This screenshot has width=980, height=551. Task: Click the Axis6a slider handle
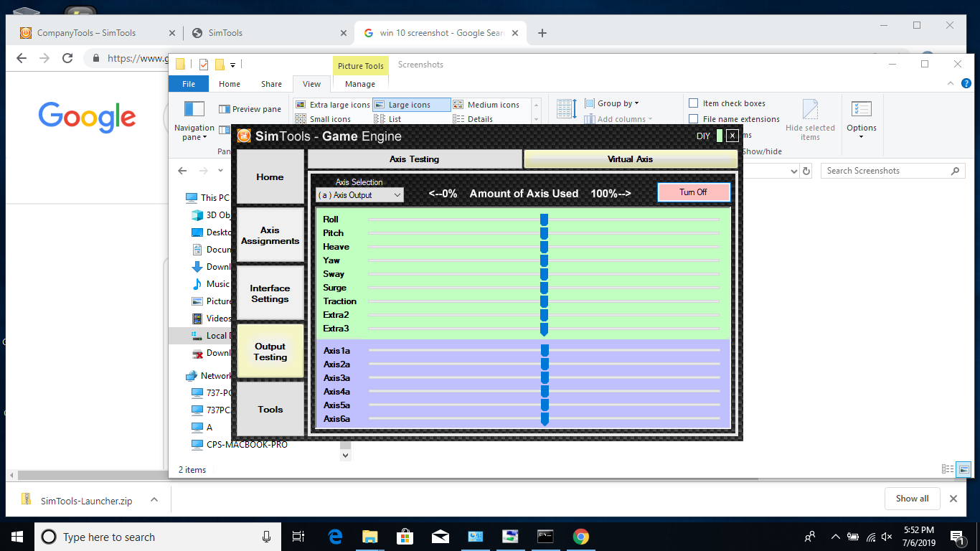click(x=545, y=419)
